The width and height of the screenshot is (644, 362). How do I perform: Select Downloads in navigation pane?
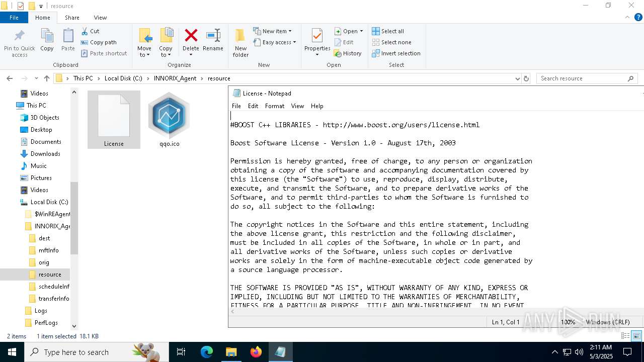click(x=45, y=154)
